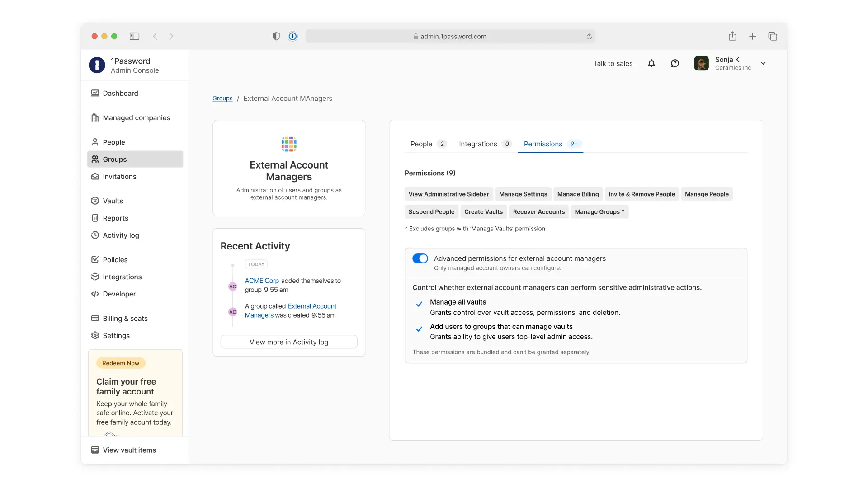Switch to the Integrations tab
Viewport: 868px width, 488px height.
[485, 144]
